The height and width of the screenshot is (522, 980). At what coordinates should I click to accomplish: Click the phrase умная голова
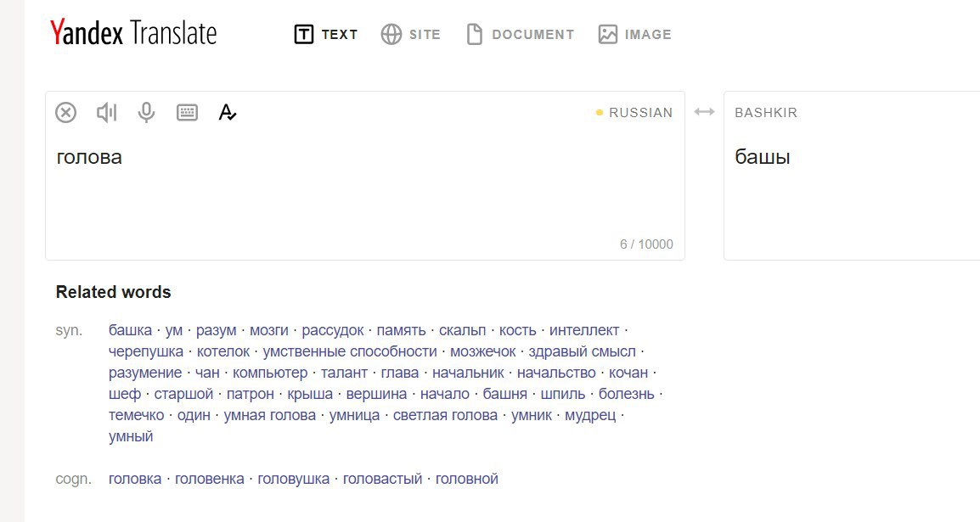pos(270,415)
